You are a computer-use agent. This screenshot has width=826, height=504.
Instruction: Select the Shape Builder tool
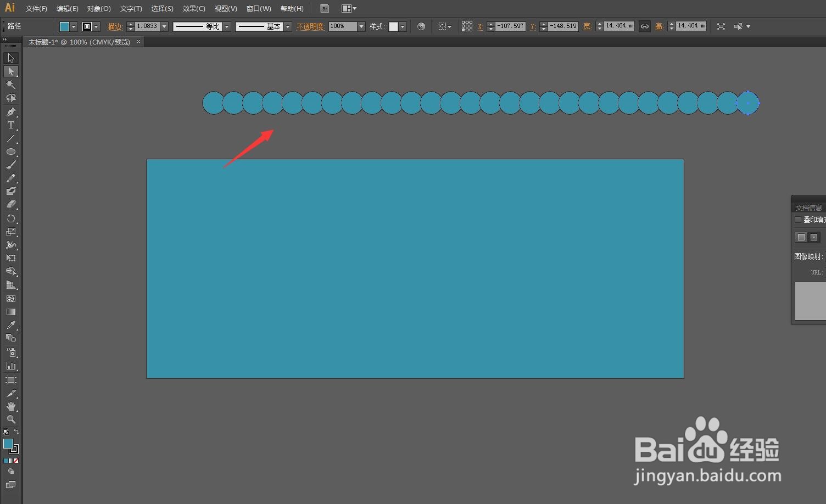point(11,272)
